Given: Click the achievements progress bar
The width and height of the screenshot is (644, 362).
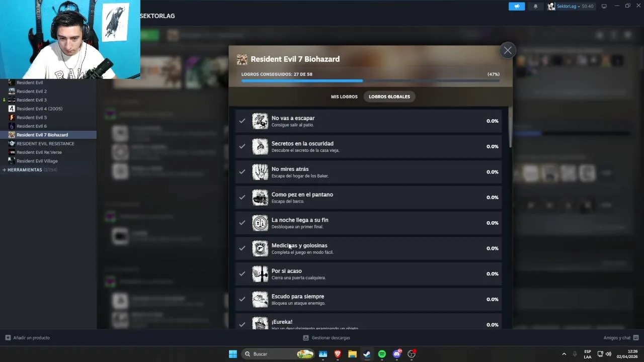Looking at the screenshot, I should pos(370,80).
